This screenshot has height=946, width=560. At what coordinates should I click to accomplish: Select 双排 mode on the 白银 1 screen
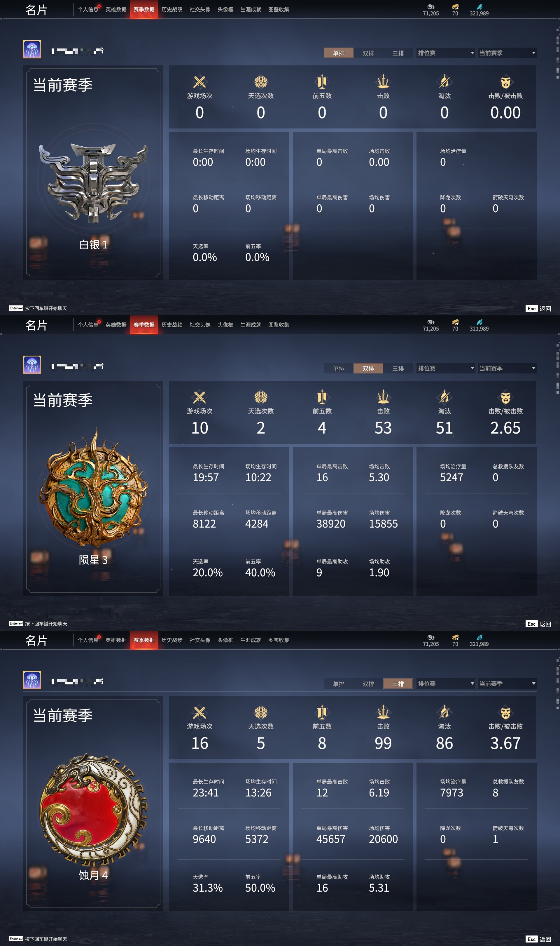[x=368, y=53]
